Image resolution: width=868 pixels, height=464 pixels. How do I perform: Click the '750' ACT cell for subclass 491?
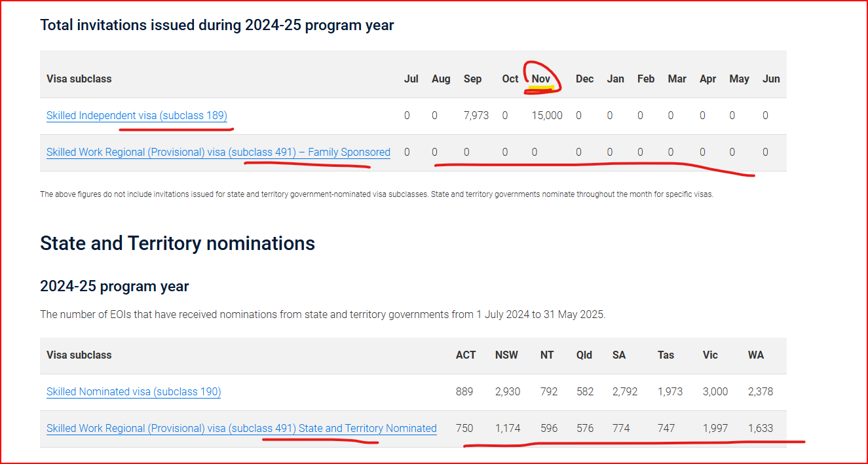click(464, 429)
